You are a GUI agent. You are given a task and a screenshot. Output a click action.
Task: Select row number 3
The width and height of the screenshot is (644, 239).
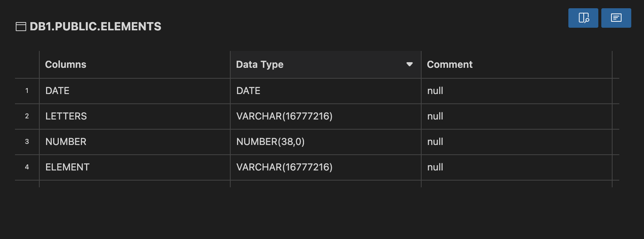[x=27, y=142]
